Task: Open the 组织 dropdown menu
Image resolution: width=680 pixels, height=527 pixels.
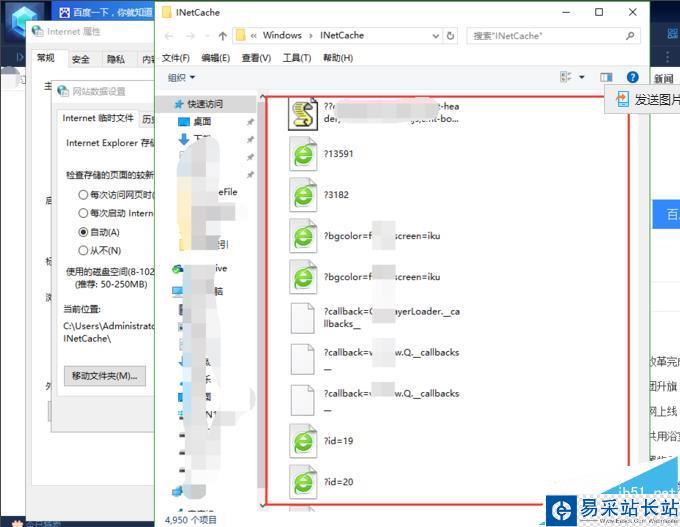Action: 181,78
